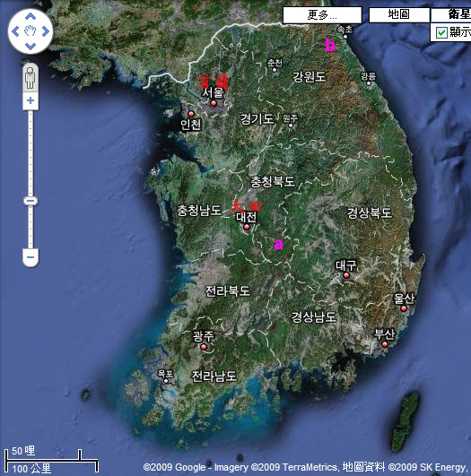
Task: Click the 대구 Daegu red marker
Action: click(x=346, y=275)
